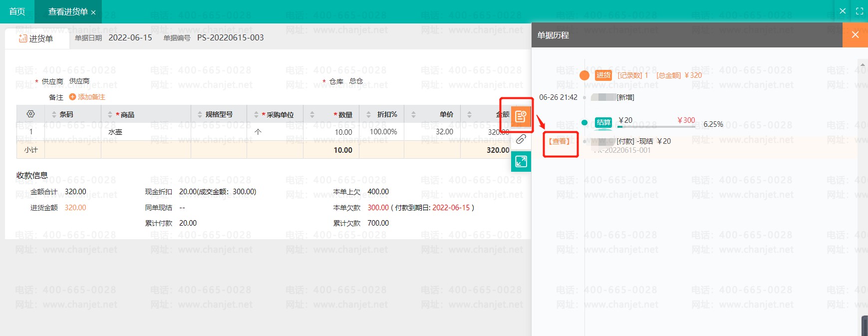Click the timestamp 06-26 21:42

[558, 97]
